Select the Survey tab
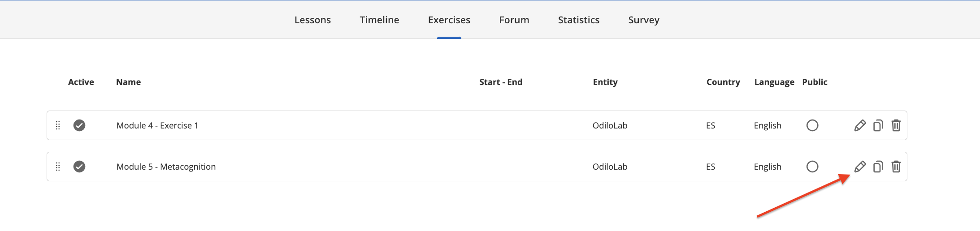This screenshot has width=980, height=231. [644, 20]
